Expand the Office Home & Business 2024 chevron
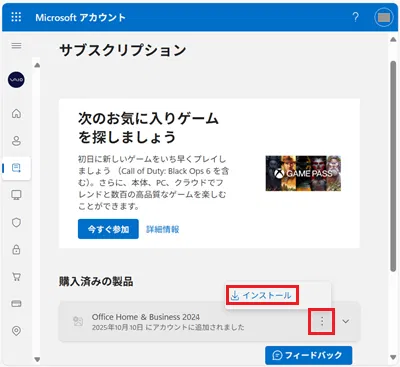This screenshot has height=367, width=400. point(346,321)
